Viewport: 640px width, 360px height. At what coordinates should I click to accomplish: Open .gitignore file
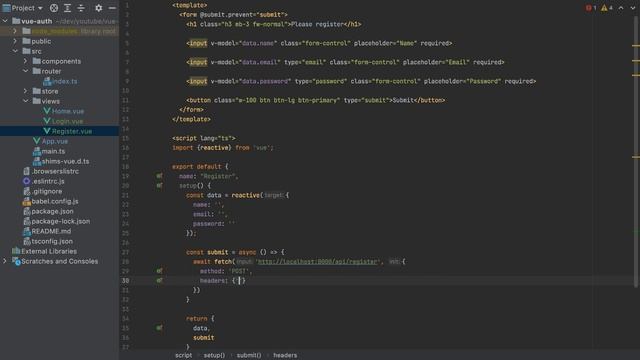coord(47,191)
